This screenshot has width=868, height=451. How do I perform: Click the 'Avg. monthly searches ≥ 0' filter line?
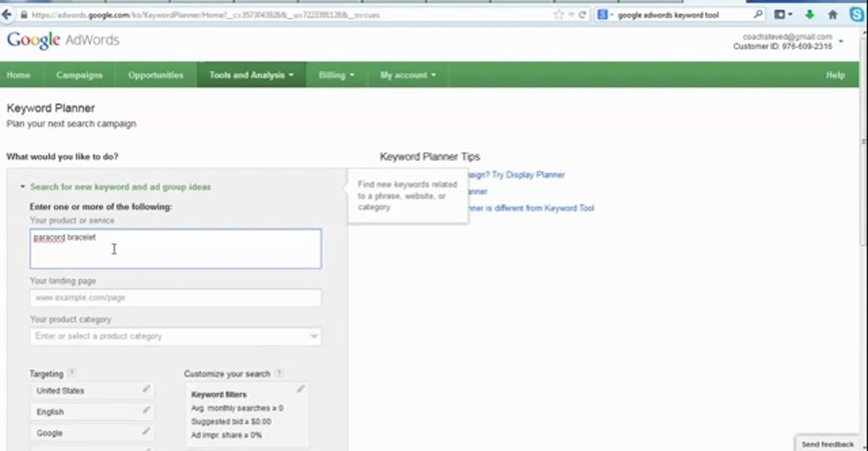coord(237,408)
